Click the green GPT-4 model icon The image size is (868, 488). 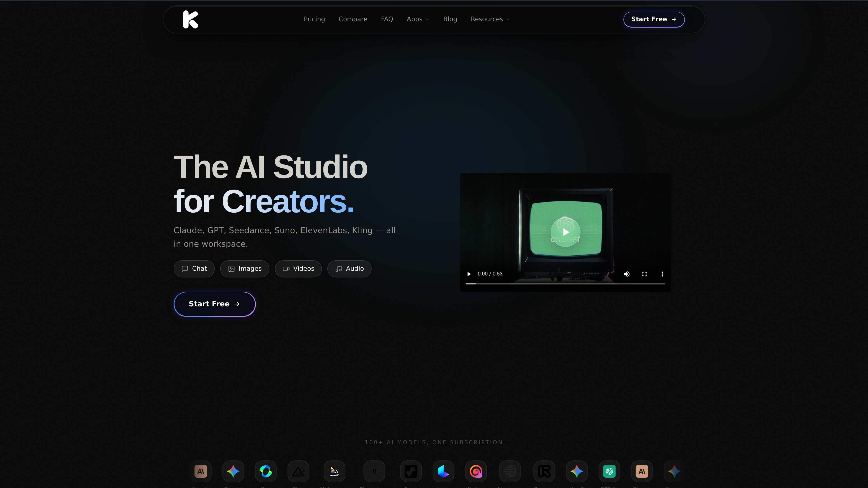[x=609, y=471]
